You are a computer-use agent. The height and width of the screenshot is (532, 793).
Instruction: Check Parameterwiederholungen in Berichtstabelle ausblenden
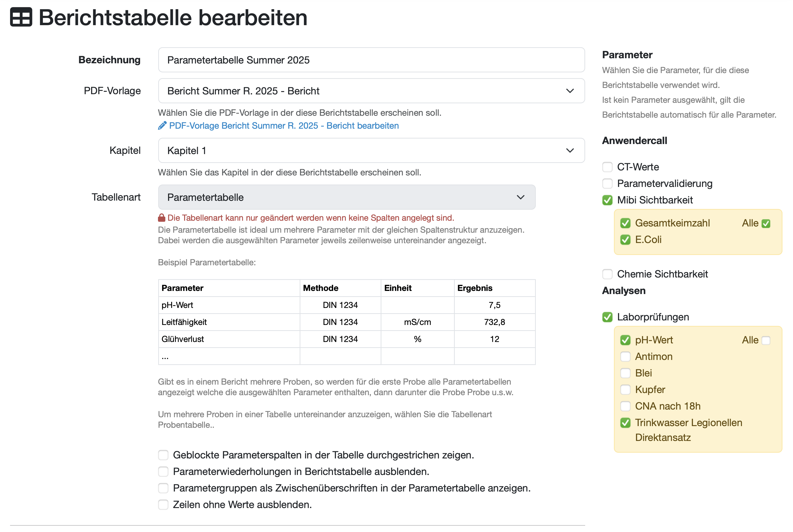163,472
